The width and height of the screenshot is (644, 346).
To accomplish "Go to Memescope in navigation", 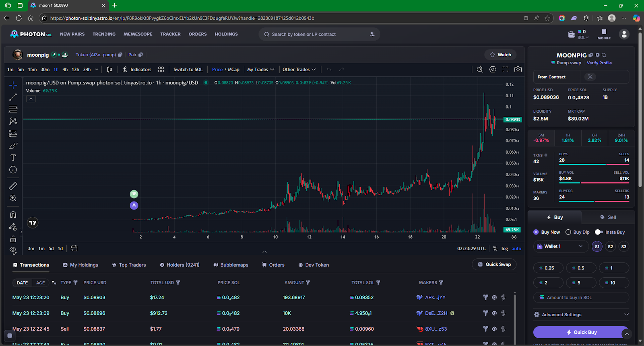I will (138, 34).
